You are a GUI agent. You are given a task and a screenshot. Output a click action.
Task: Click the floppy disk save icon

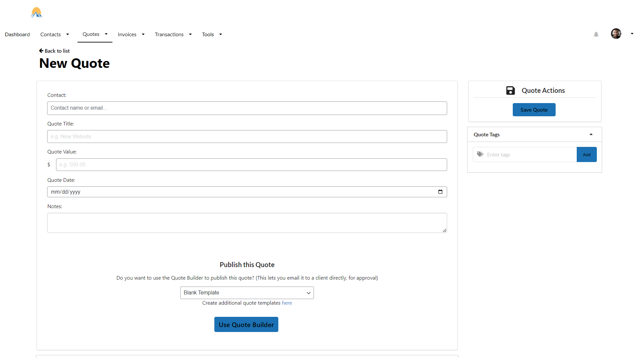click(510, 91)
